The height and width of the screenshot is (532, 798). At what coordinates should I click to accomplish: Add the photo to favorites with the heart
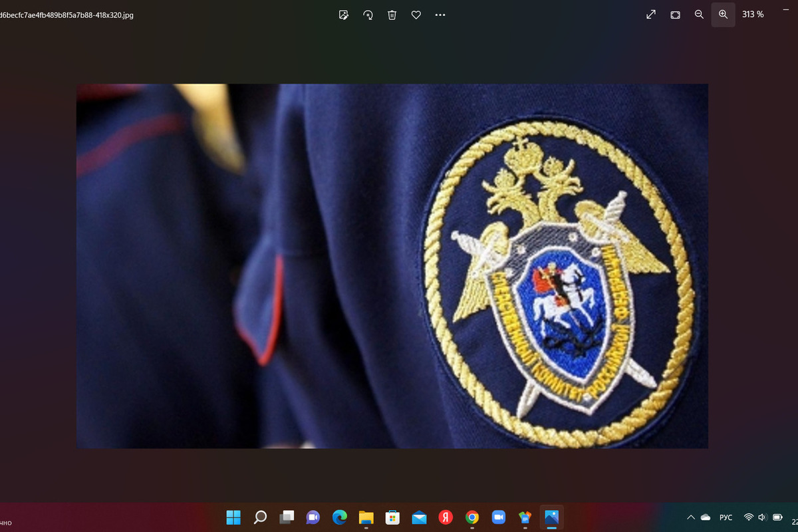[x=416, y=15]
